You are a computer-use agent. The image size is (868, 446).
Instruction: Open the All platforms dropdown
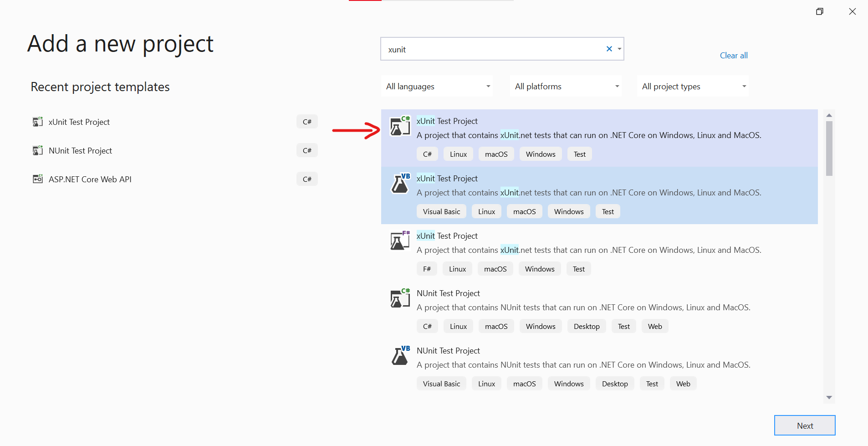pyautogui.click(x=565, y=86)
